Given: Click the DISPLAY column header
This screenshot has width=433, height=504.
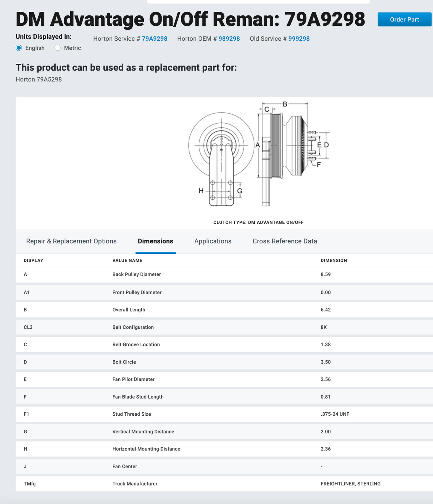Looking at the screenshot, I should coord(34,261).
